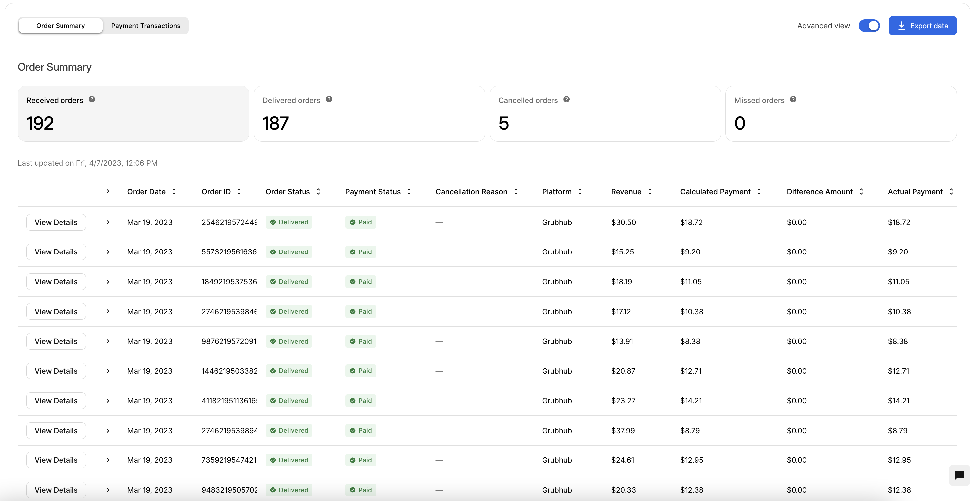Sort by Difference Amount column arrows
This screenshot has width=980, height=501.
pos(861,192)
